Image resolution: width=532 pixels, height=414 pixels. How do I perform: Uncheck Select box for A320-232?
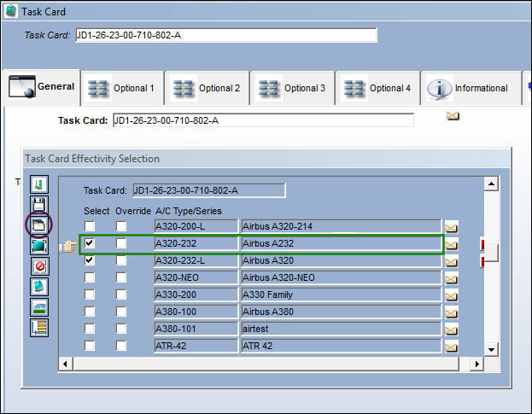tap(90, 243)
